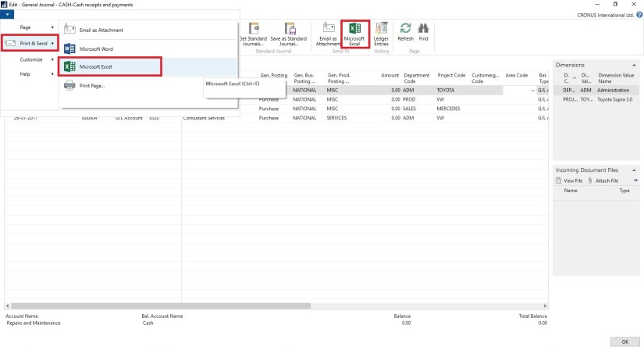644x350 pixels.
Task: Select Print Page from submenu
Action: pyautogui.click(x=91, y=85)
